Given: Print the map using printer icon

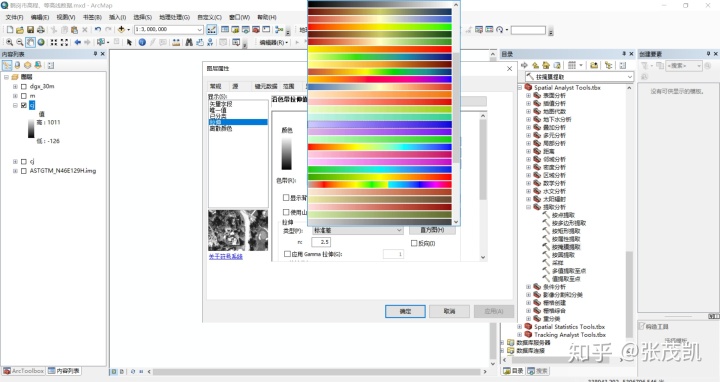Looking at the screenshot, I should tap(40, 30).
